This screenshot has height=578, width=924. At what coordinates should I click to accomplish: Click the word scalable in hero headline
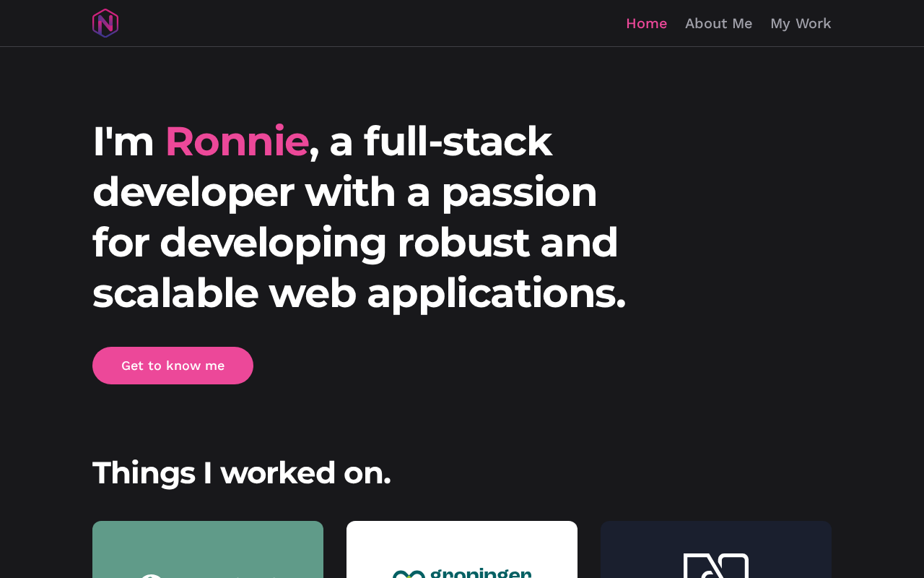[x=175, y=293]
